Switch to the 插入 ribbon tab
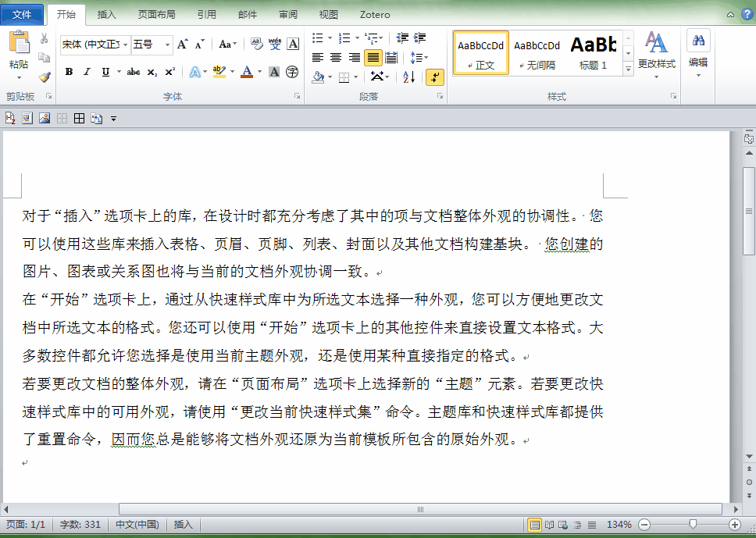The width and height of the screenshot is (756, 538). point(105,14)
